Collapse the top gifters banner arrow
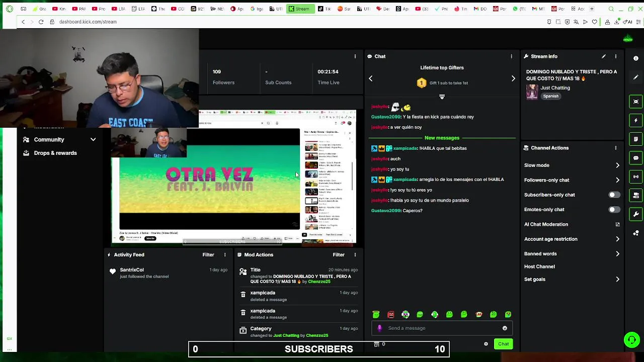The width and height of the screenshot is (644, 362). coord(442,97)
